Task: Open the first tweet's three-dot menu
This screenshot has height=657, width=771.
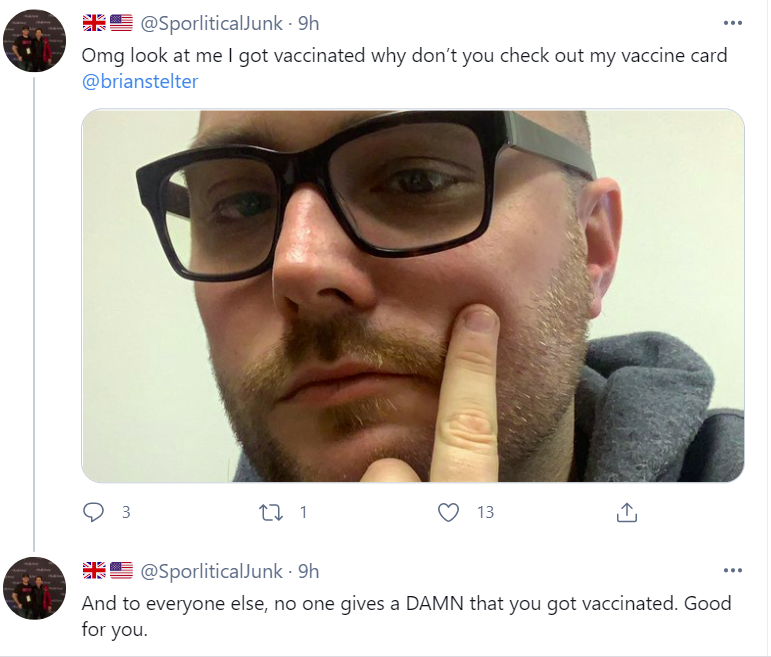Action: [x=733, y=23]
